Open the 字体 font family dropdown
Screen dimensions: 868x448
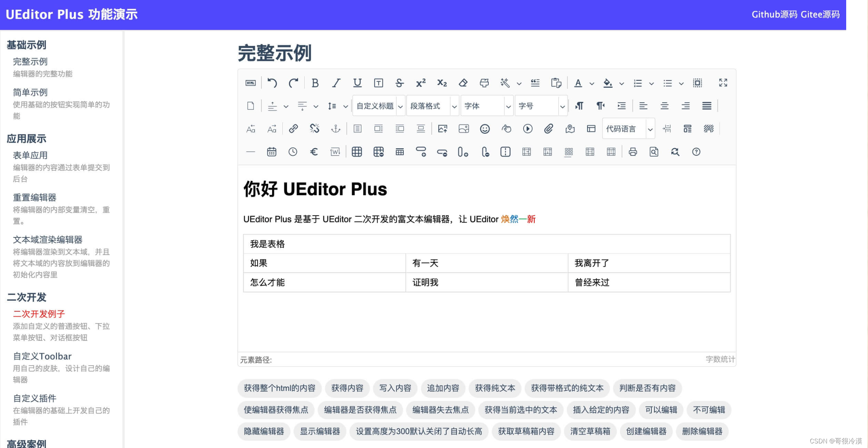tap(486, 106)
